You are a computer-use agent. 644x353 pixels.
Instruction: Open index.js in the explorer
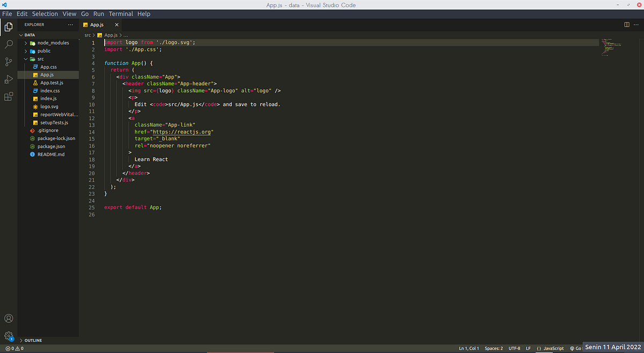48,99
